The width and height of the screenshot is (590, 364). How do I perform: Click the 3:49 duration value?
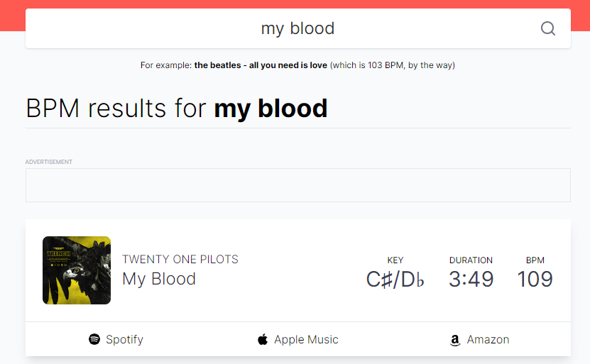tap(471, 279)
